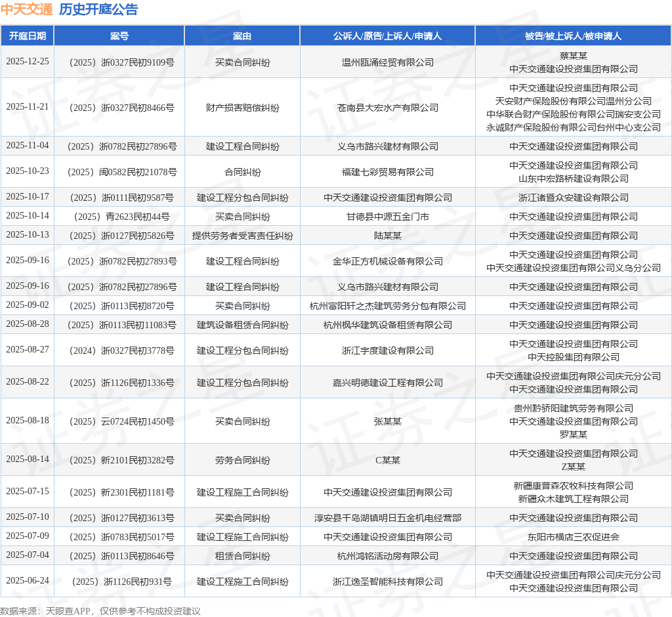The image size is (672, 617).
Task: Click case number 浙0327民初9109号
Action: [x=121, y=62]
